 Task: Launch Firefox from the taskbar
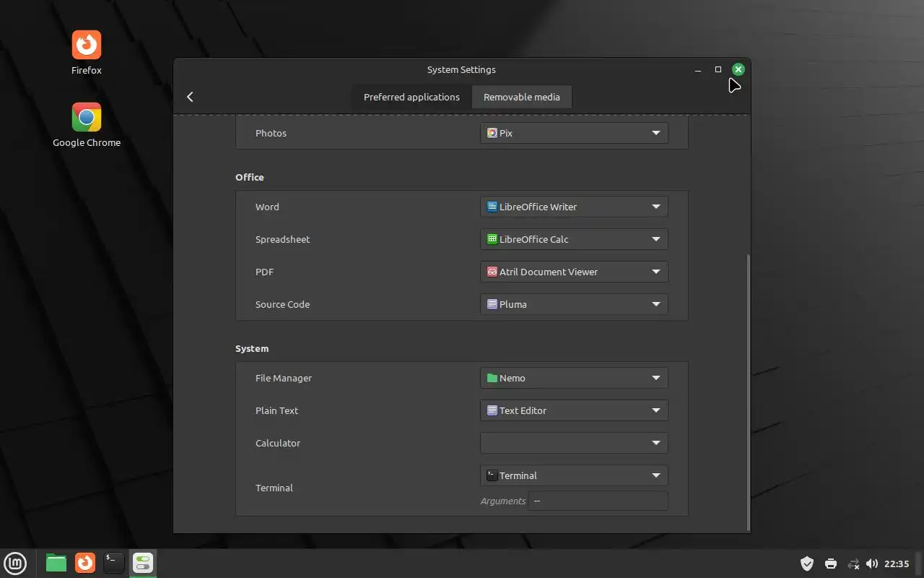[x=85, y=563]
